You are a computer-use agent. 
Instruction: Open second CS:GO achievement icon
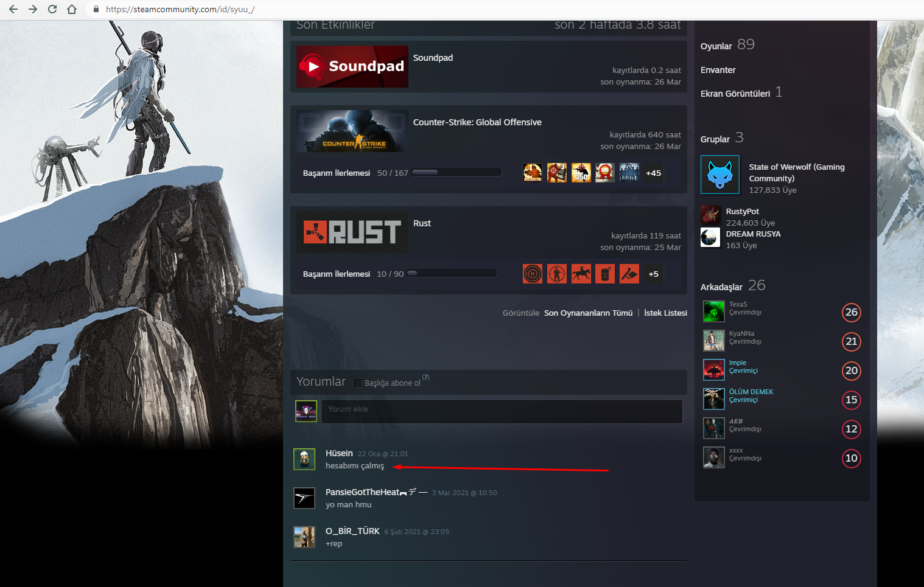tap(557, 173)
